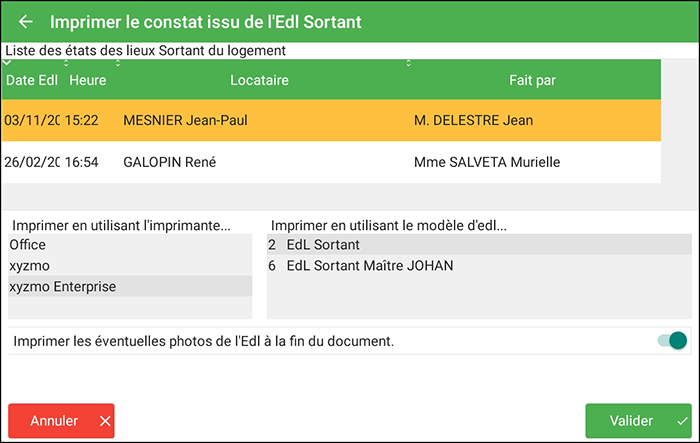700x443 pixels.
Task: Choose the Office printer
Action: [28, 244]
